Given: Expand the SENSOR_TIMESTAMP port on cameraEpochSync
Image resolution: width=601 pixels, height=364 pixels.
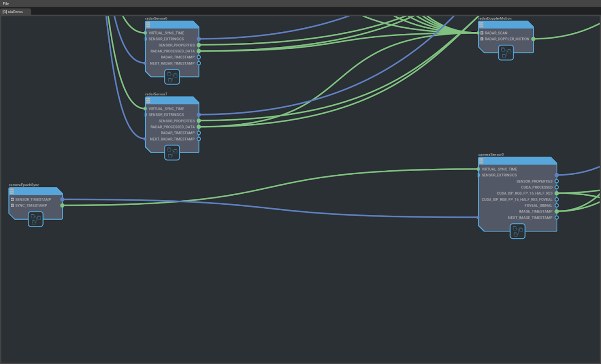Looking at the screenshot, I should pos(13,199).
